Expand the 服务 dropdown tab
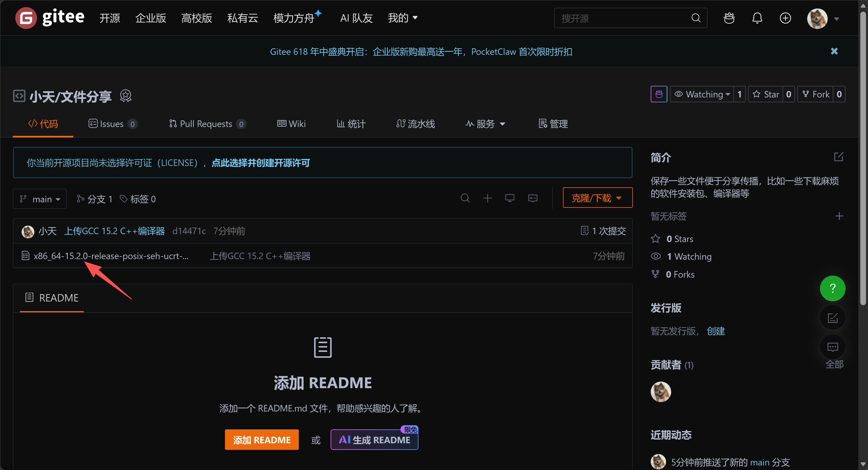 coord(485,124)
